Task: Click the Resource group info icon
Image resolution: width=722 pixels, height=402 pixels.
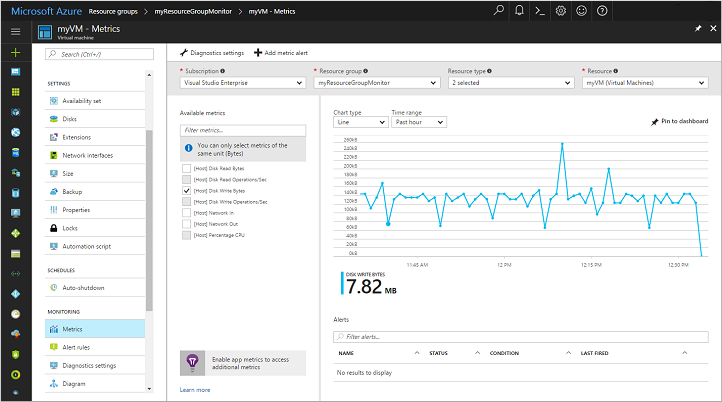Action: click(366, 71)
